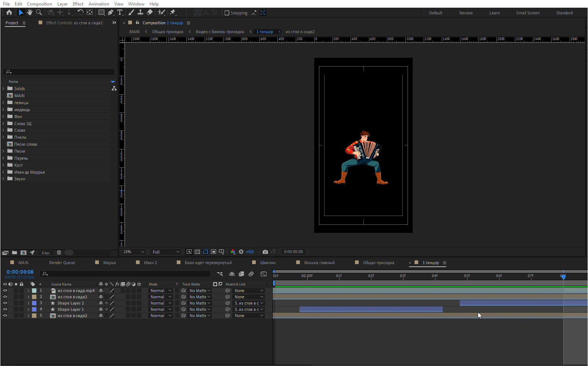Click the Puppet Pin tool
Image resolution: width=588 pixels, height=366 pixels.
(172, 13)
